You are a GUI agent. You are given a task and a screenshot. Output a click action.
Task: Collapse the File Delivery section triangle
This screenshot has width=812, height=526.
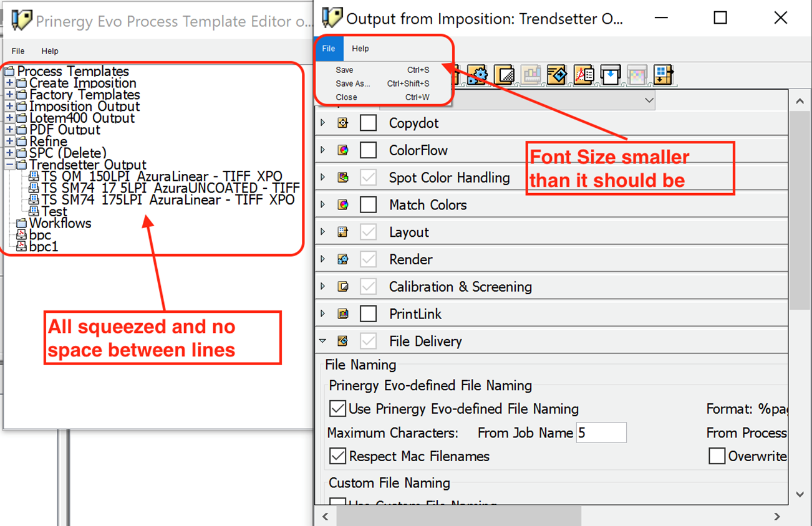click(x=322, y=341)
